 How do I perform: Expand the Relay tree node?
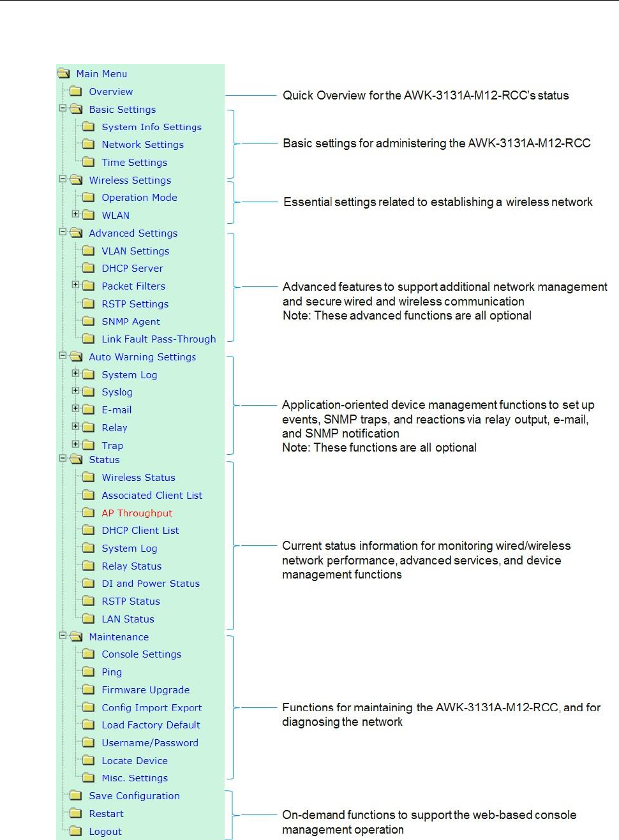75,426
